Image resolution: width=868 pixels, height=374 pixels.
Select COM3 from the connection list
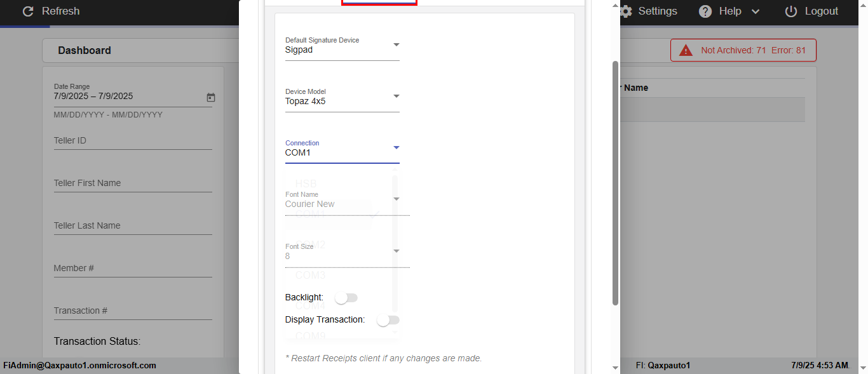click(311, 276)
